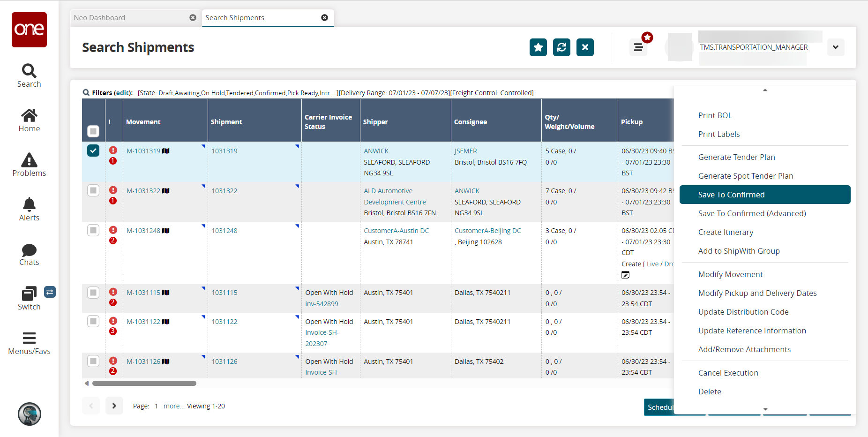868x437 pixels.
Task: Close the Search Shipments tab
Action: (x=324, y=18)
